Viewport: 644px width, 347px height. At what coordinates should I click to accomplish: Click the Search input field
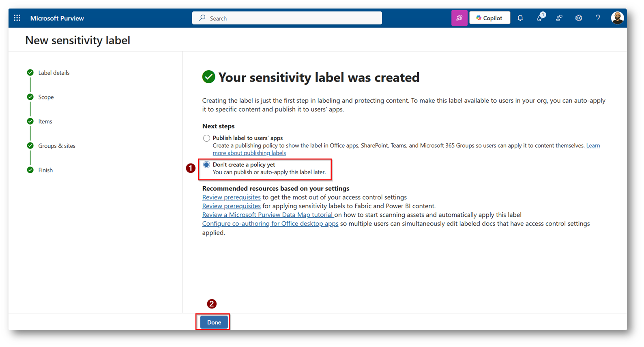pos(287,18)
